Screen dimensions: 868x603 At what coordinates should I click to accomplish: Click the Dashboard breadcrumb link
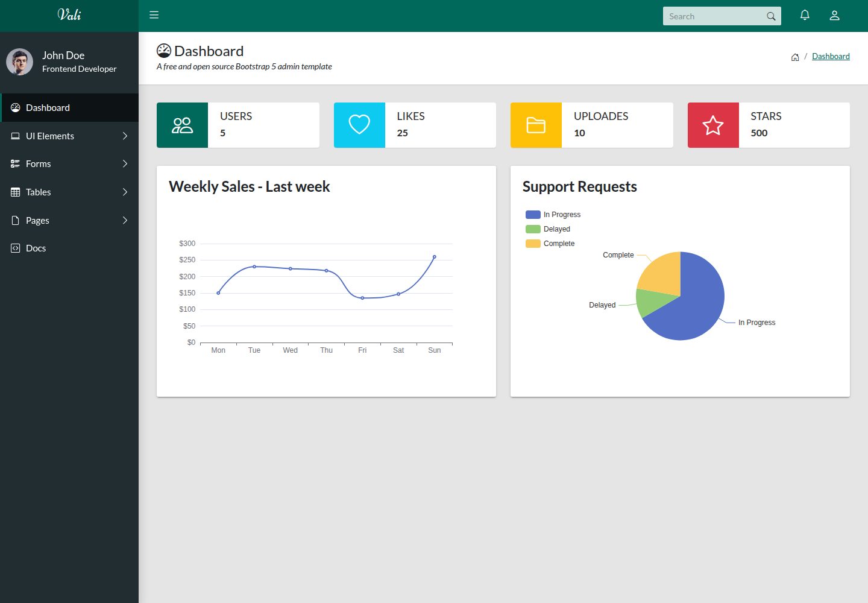[831, 56]
